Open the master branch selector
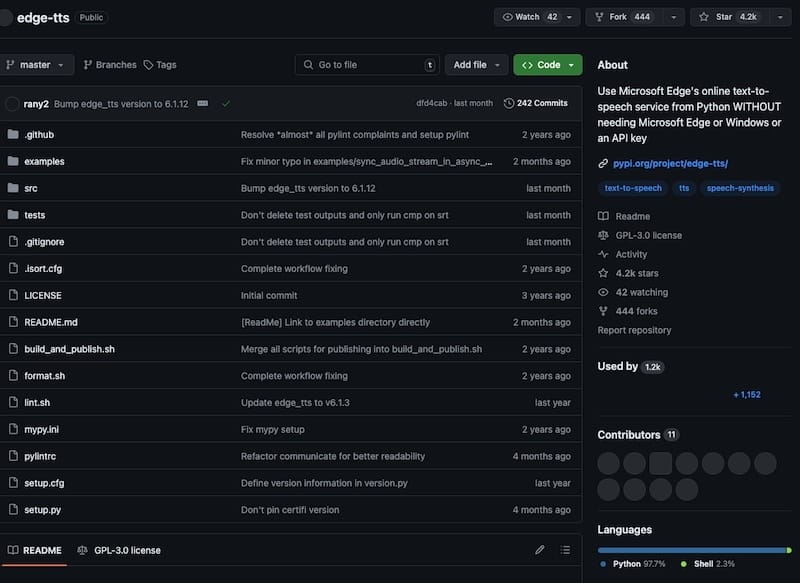 [x=36, y=65]
